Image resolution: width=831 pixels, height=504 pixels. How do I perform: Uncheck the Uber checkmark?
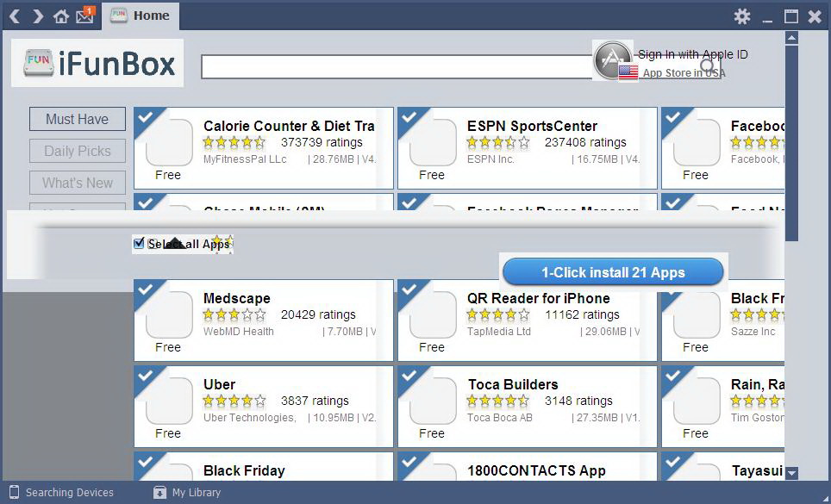[145, 376]
